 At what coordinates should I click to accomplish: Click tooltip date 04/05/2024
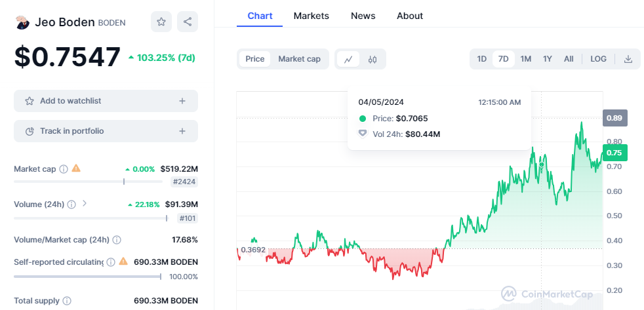(x=381, y=102)
